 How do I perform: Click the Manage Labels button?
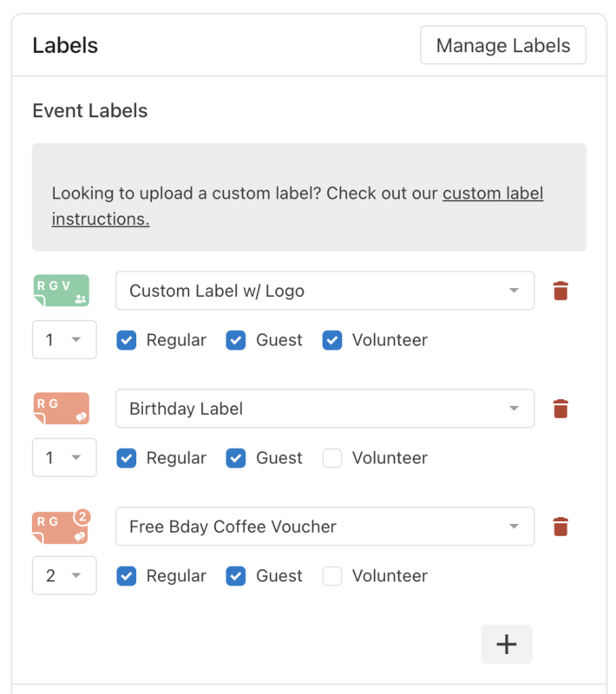tap(502, 44)
